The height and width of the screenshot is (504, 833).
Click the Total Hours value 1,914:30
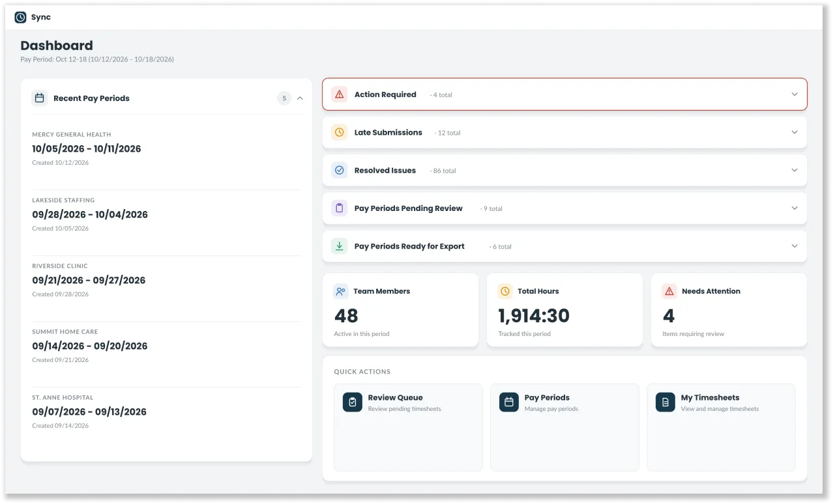pyautogui.click(x=534, y=316)
